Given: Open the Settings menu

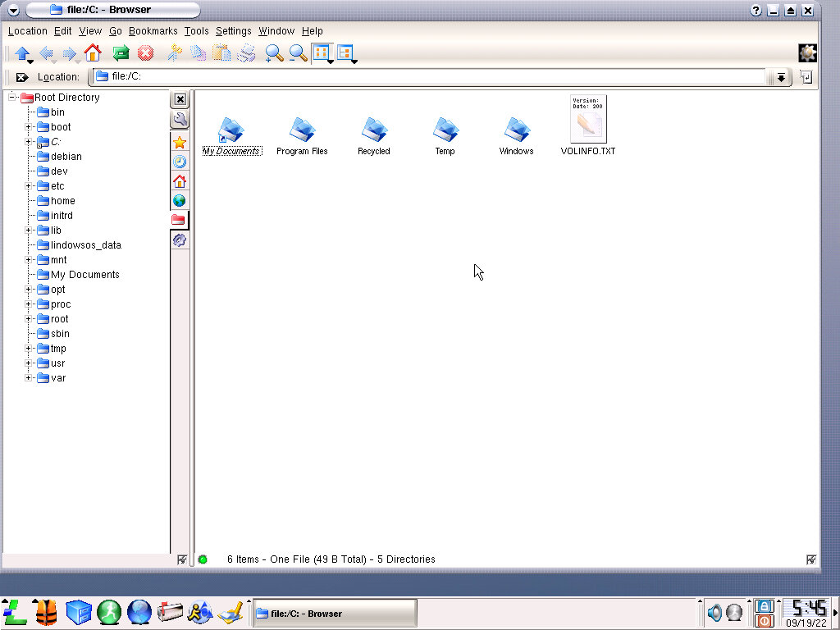Looking at the screenshot, I should (x=233, y=31).
